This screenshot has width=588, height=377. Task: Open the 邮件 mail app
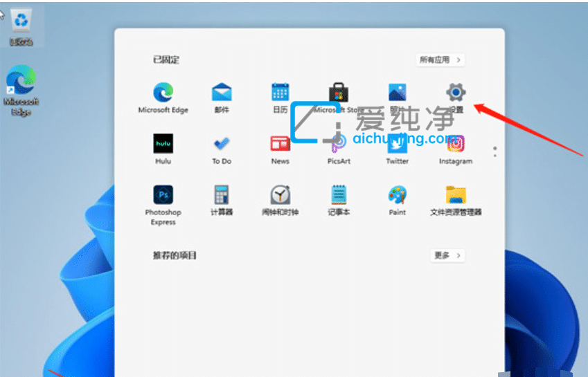(x=222, y=92)
